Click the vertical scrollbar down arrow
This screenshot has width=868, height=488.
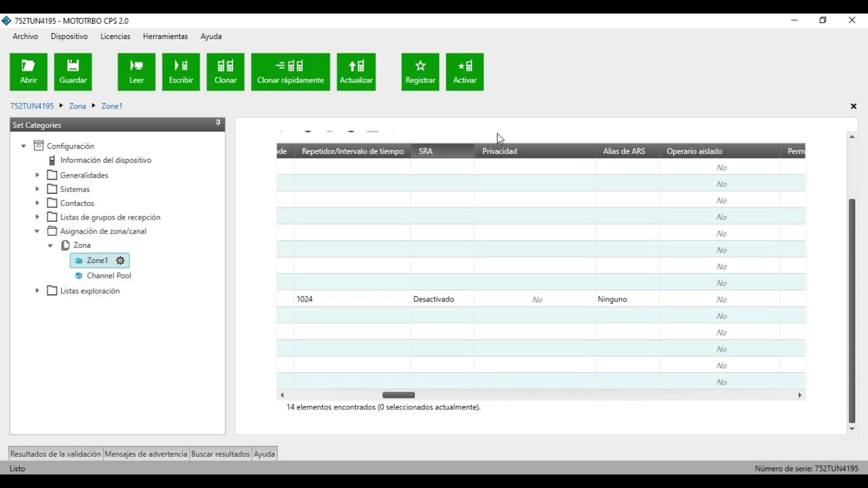point(852,429)
